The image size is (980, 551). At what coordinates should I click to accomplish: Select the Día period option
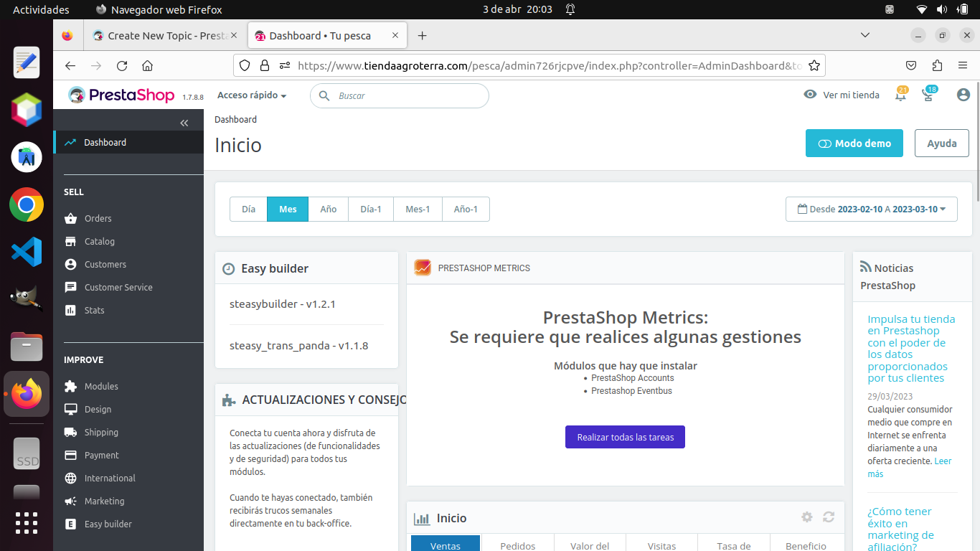[x=248, y=209]
